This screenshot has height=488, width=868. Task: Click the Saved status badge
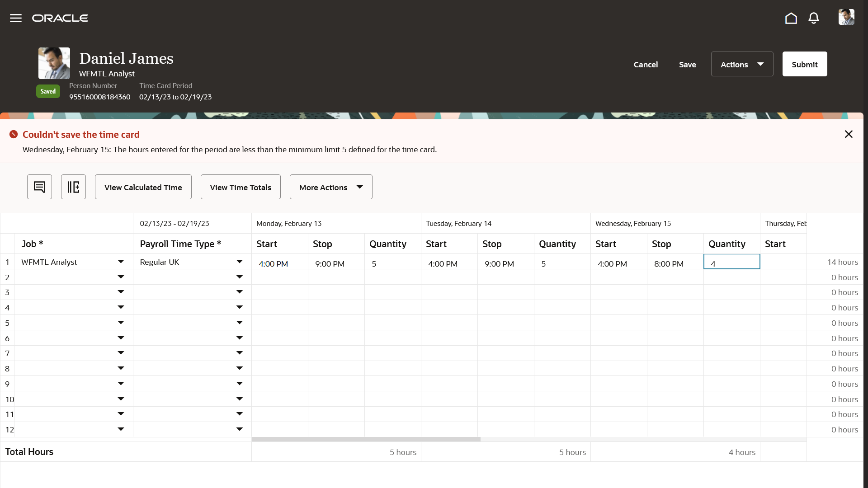pos(48,91)
